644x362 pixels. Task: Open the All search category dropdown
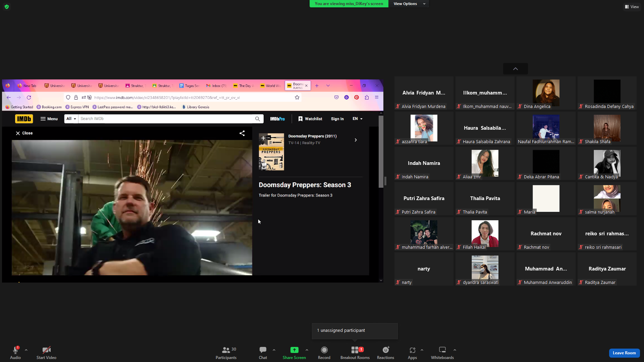(71, 119)
